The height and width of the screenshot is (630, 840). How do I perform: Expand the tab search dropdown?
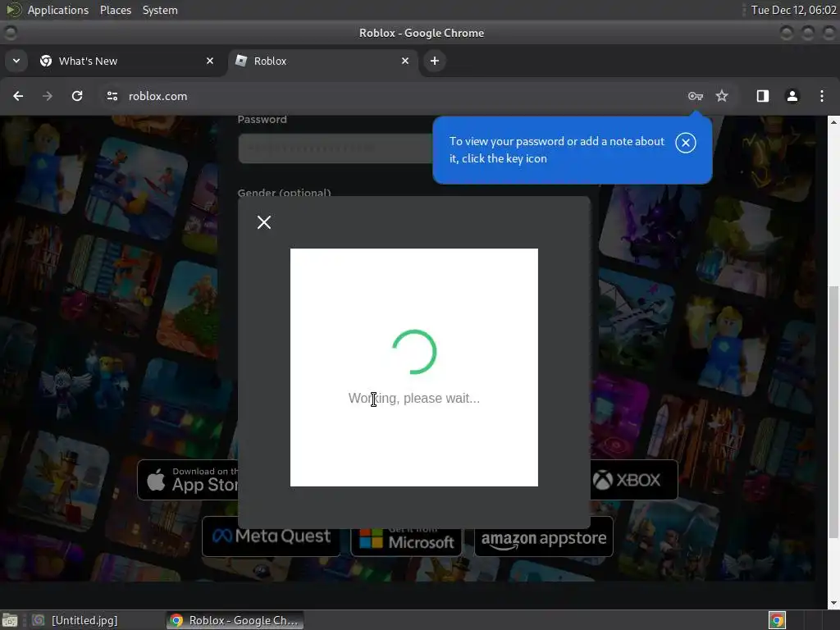pyautogui.click(x=16, y=61)
